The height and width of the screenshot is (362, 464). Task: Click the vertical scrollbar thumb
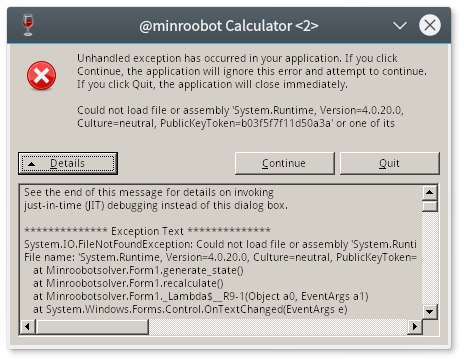pyautogui.click(x=430, y=205)
